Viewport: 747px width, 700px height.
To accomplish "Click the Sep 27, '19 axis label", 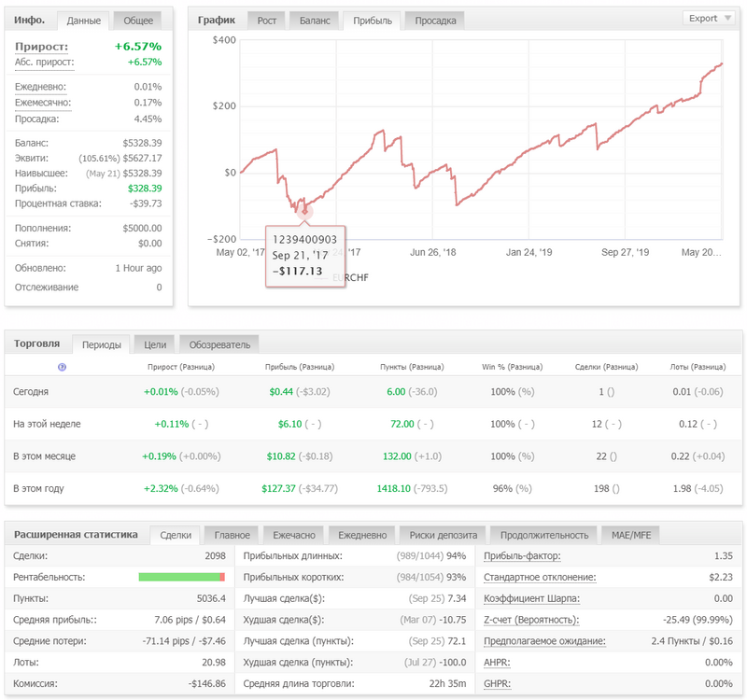I will (625, 252).
